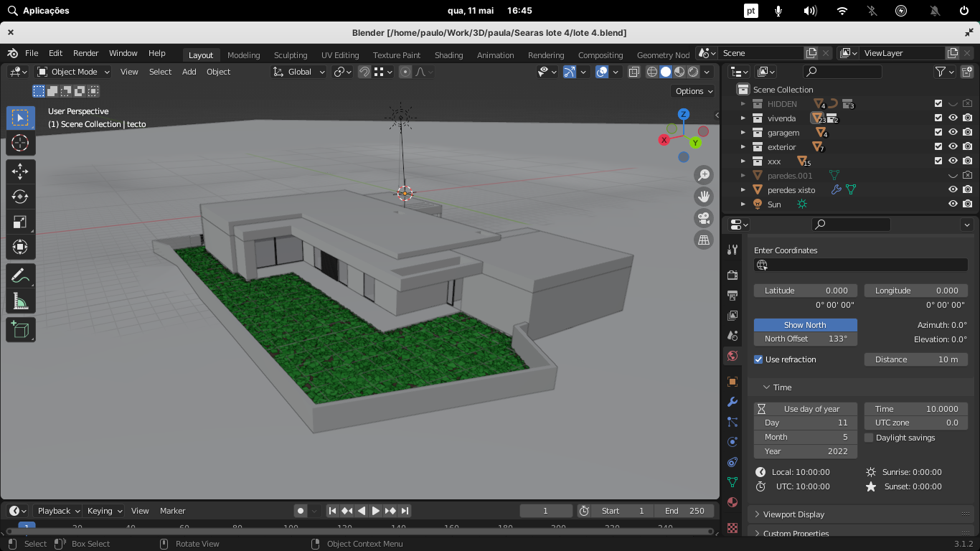
Task: Uncheck the Use refraction checkbox
Action: pyautogui.click(x=758, y=359)
